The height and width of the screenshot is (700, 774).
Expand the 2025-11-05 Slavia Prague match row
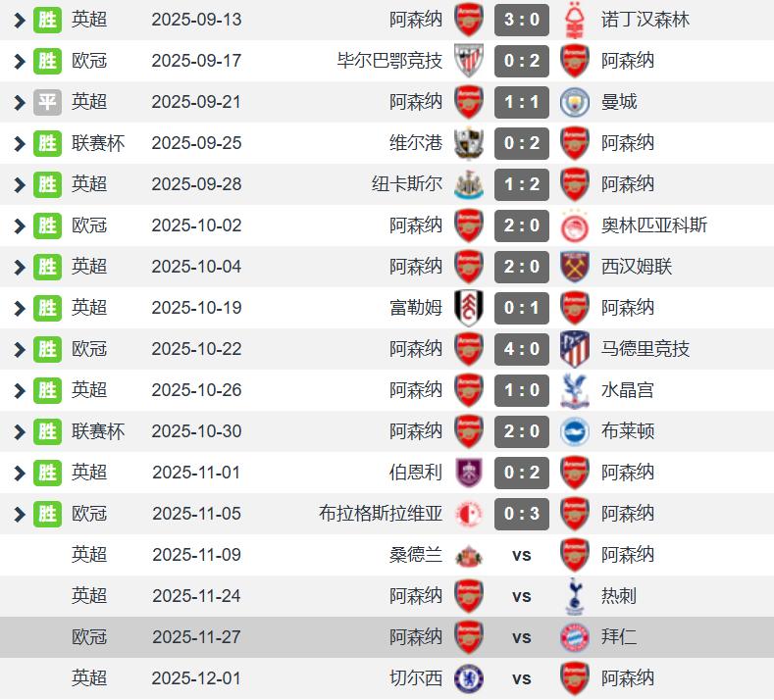point(19,514)
